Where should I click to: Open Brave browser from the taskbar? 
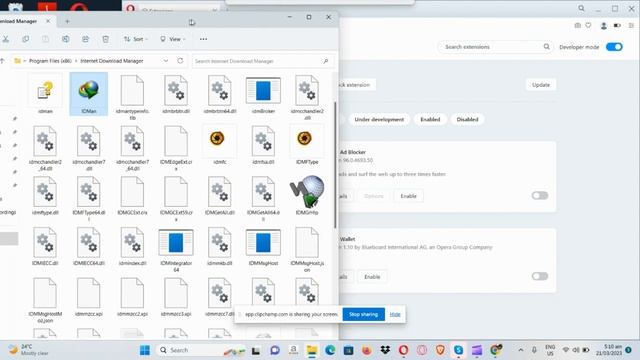point(440,350)
